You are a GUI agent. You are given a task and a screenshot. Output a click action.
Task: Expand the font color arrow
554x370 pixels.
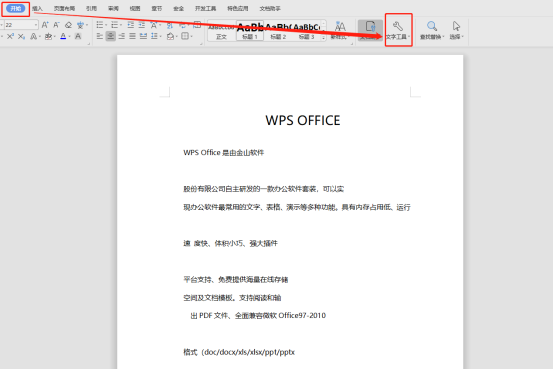click(69, 36)
